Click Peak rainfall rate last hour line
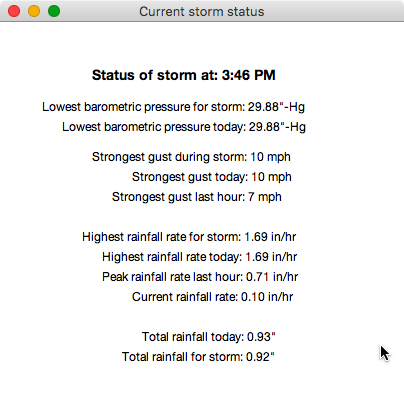The image size is (404, 404). (200, 277)
